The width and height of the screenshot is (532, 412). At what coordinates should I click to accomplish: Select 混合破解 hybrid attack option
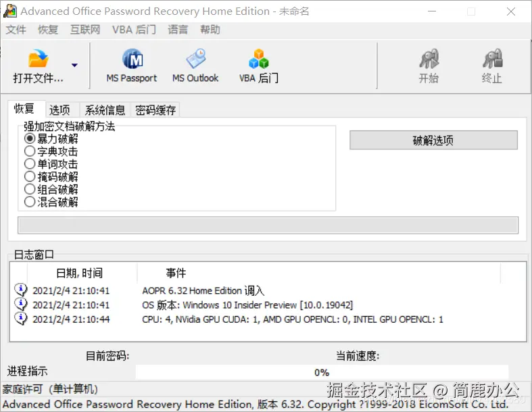51,202
